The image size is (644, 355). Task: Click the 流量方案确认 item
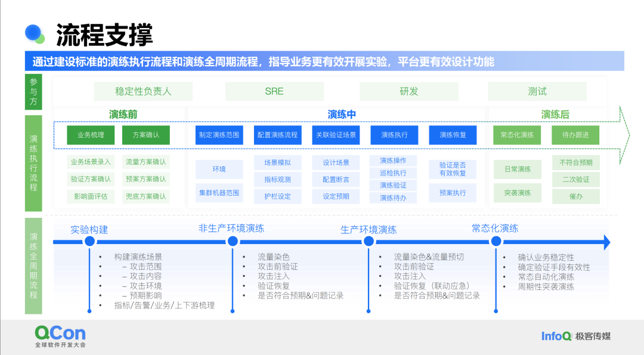[146, 162]
